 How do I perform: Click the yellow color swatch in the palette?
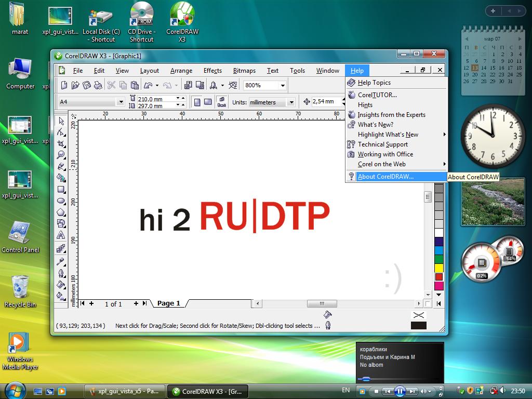[x=438, y=268]
